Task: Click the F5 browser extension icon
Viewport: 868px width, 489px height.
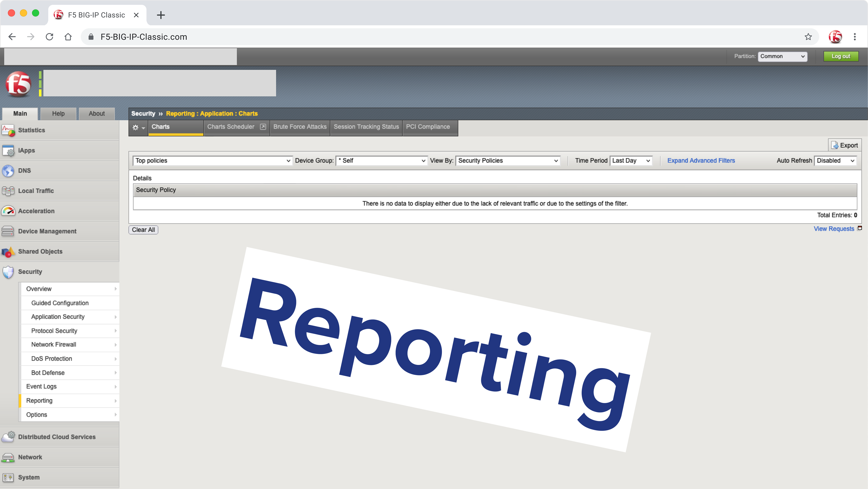Action: tap(835, 37)
